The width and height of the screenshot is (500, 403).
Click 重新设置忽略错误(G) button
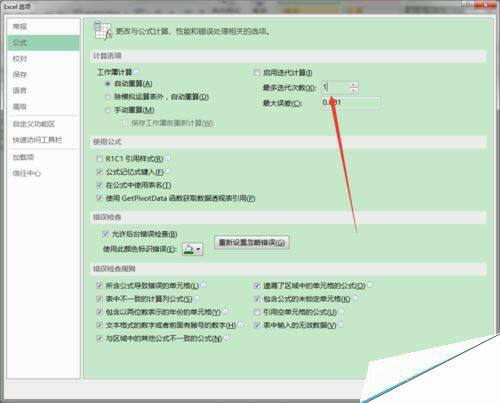tap(252, 242)
